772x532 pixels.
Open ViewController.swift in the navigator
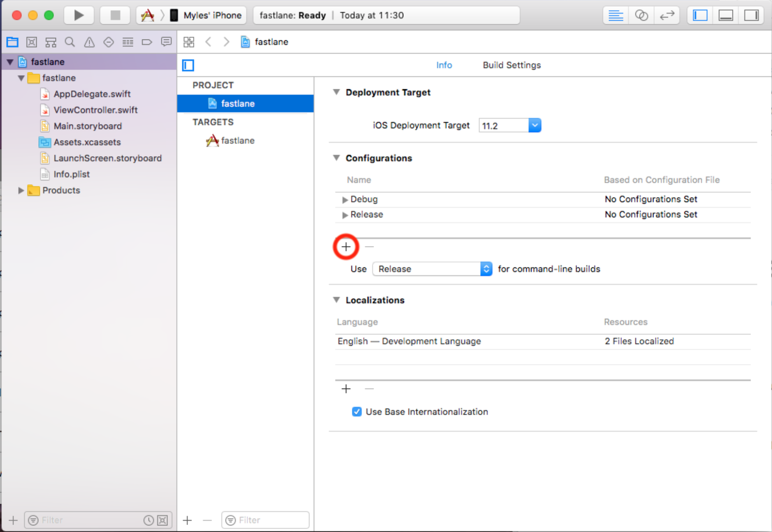tap(95, 110)
